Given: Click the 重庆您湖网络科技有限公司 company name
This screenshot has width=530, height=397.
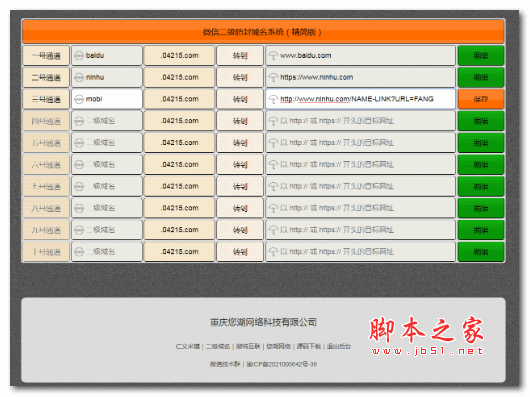Looking at the screenshot, I should [x=263, y=322].
